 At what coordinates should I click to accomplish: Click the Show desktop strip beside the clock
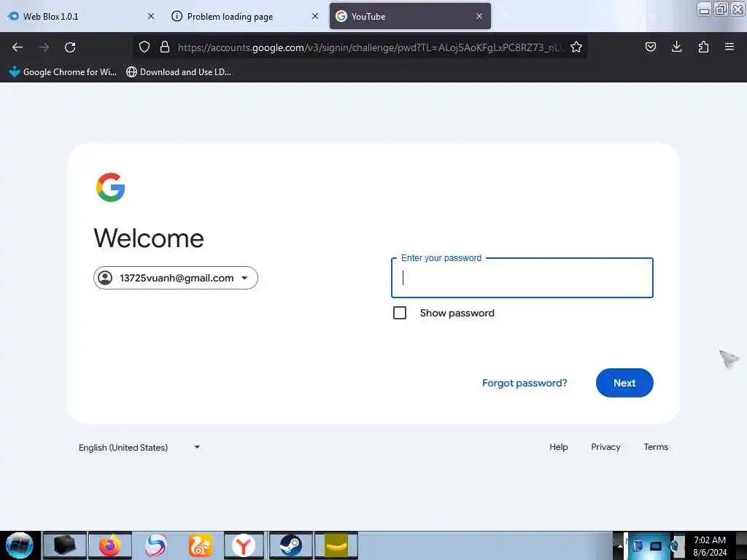741,545
